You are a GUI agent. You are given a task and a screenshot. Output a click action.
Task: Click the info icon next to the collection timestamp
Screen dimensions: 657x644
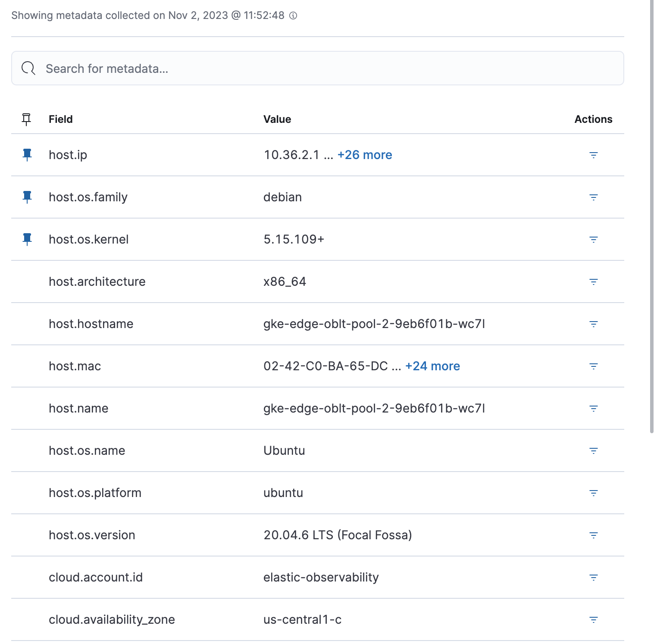click(294, 16)
